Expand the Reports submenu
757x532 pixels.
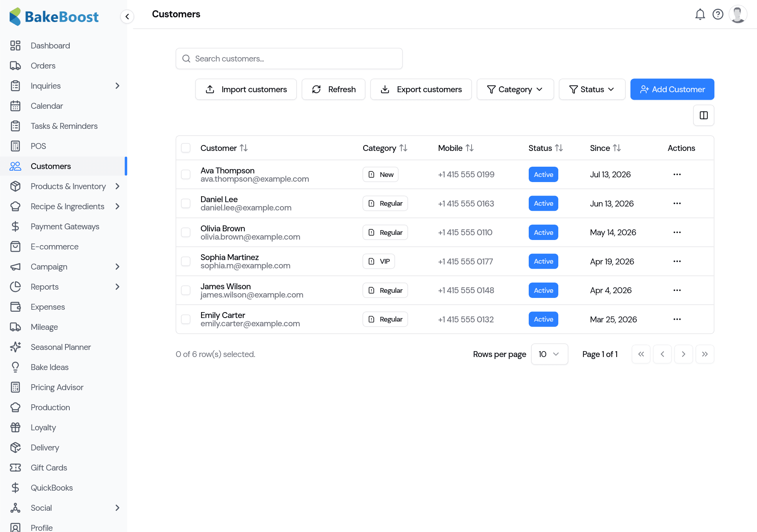pyautogui.click(x=117, y=287)
